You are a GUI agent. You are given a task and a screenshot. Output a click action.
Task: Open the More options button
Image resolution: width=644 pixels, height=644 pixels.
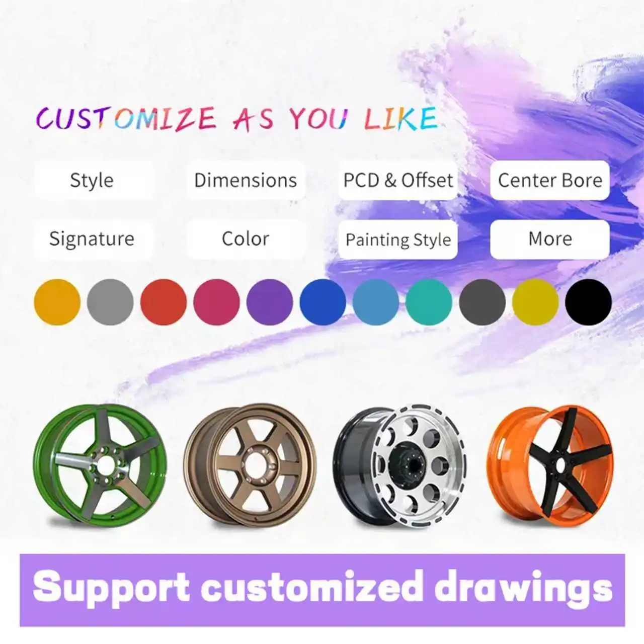point(550,239)
